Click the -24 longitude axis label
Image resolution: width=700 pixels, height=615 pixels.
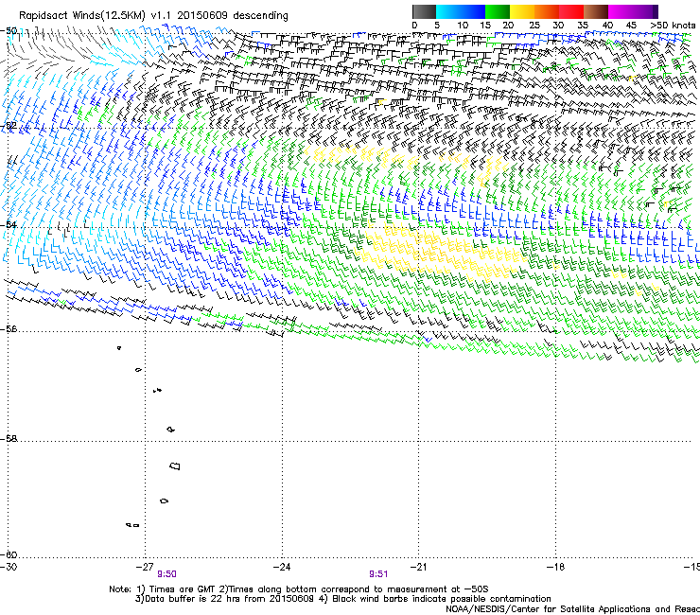point(282,567)
